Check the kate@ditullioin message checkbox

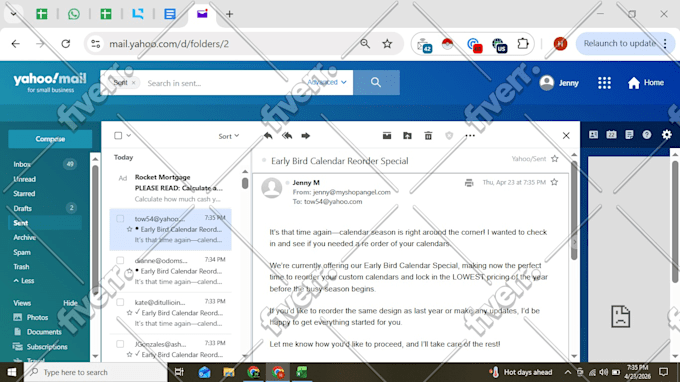(120, 302)
